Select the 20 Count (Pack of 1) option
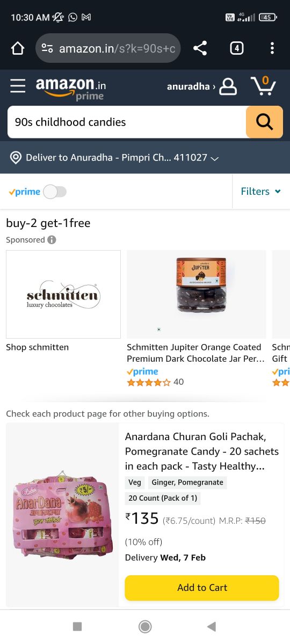 click(x=163, y=498)
